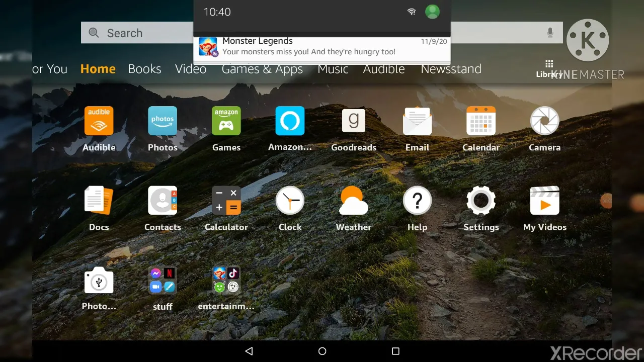
Task: Tap the green profile avatar icon
Action: (432, 12)
